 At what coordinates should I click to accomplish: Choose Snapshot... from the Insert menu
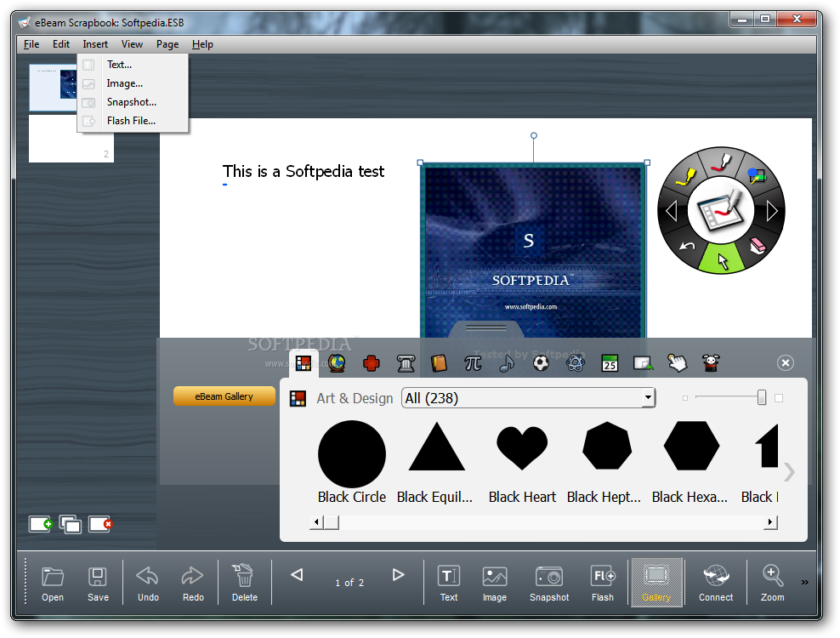click(x=133, y=102)
